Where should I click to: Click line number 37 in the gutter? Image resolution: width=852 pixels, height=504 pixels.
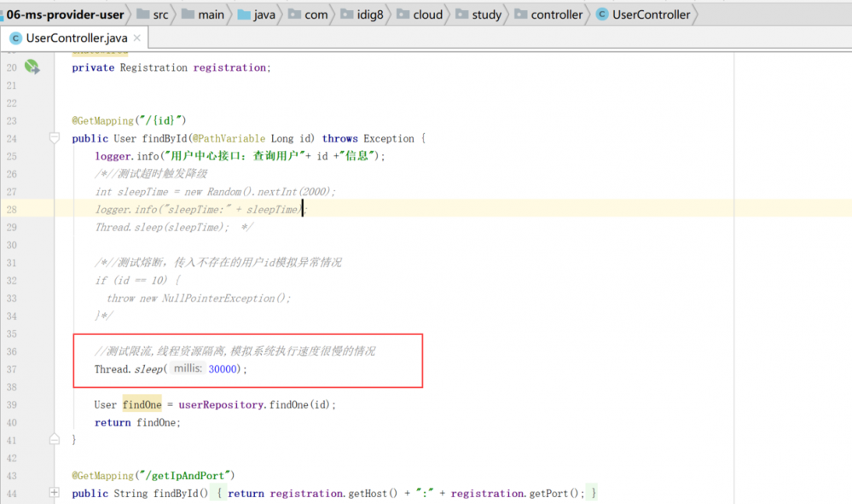pos(11,368)
